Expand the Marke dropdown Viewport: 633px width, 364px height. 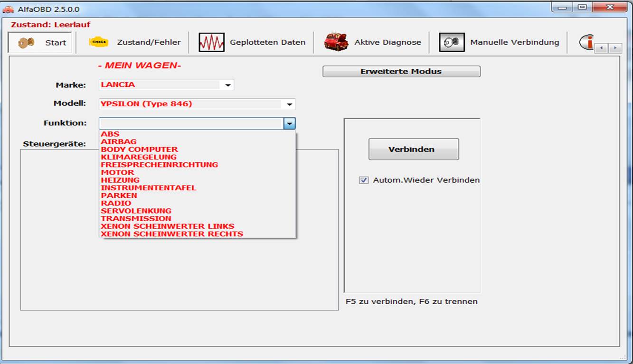228,85
